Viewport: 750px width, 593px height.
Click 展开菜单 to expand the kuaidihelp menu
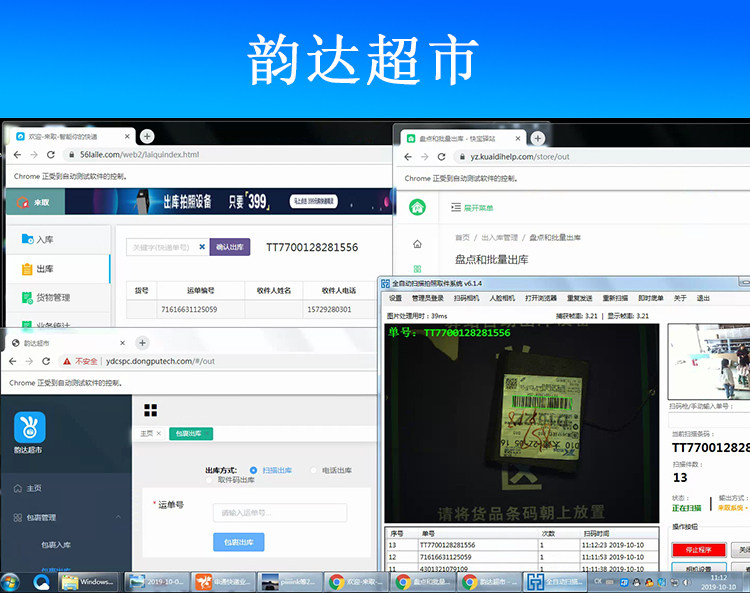coord(472,208)
